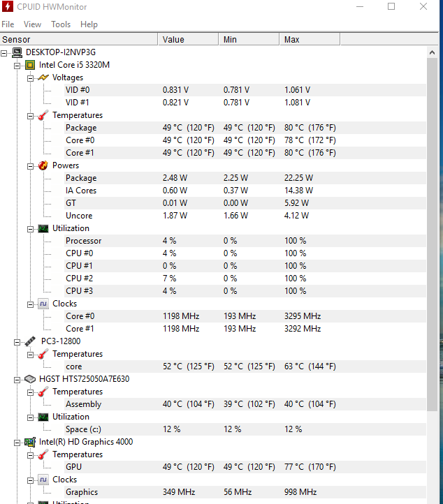Click the 3295 MHz max clock value

coord(303,316)
